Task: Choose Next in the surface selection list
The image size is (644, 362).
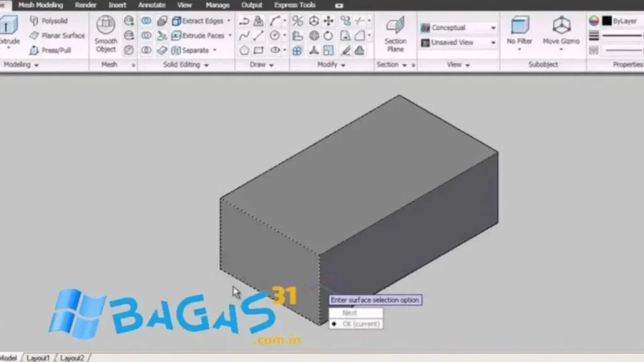Action: tap(356, 313)
